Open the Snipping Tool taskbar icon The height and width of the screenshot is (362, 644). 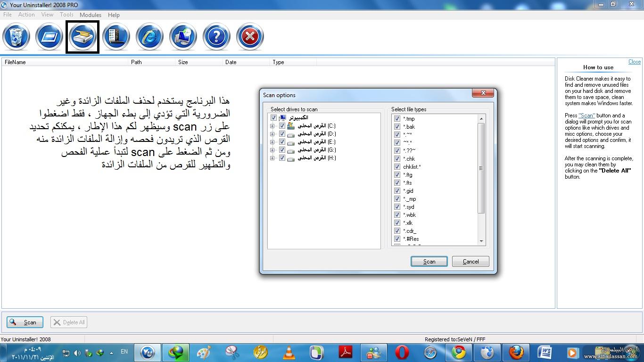(232, 353)
